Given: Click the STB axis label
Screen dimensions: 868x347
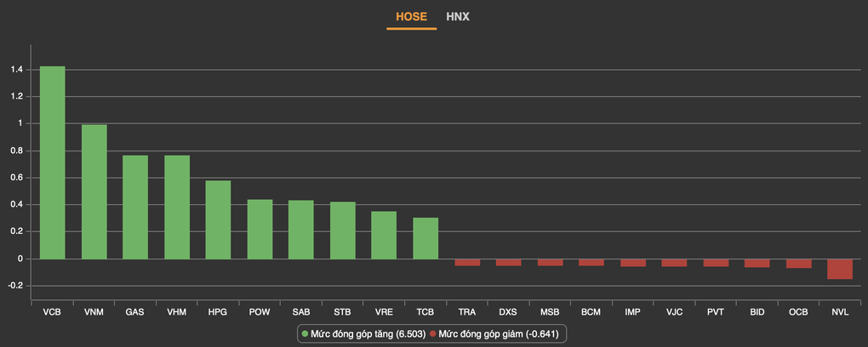Looking at the screenshot, I should pyautogui.click(x=342, y=312).
